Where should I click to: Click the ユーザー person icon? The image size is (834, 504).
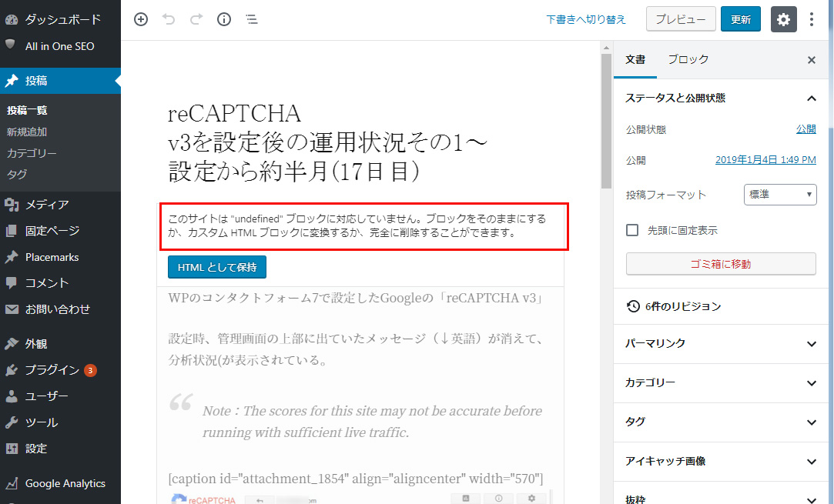[x=12, y=396]
